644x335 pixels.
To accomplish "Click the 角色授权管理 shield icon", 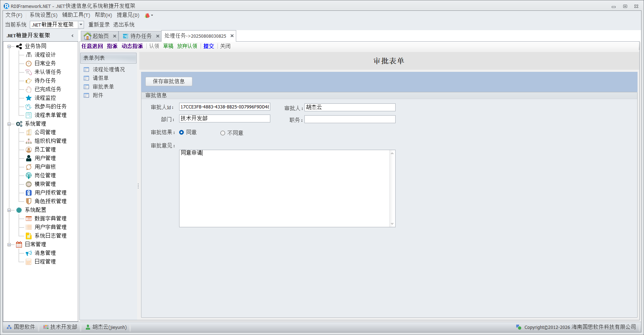I will click(x=29, y=201).
